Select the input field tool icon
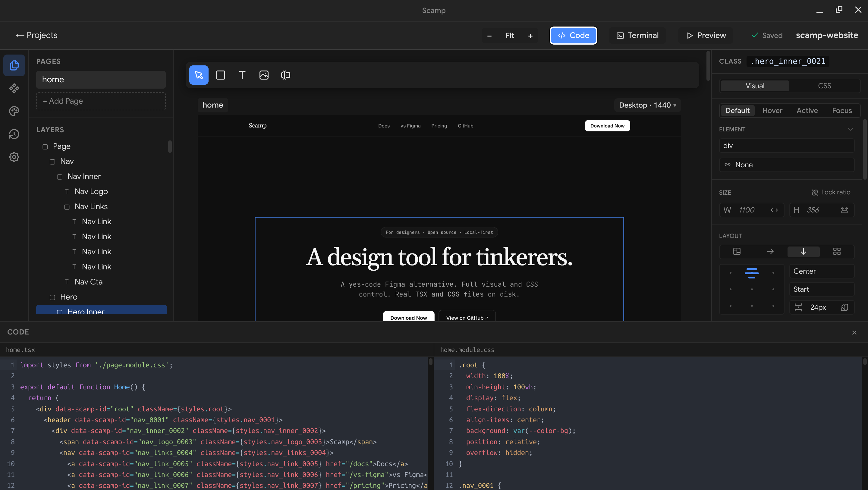This screenshot has height=490, width=868. pyautogui.click(x=286, y=75)
